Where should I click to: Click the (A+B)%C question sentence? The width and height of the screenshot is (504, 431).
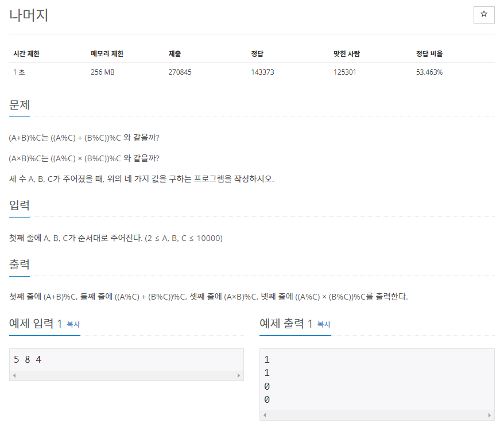pyautogui.click(x=84, y=138)
